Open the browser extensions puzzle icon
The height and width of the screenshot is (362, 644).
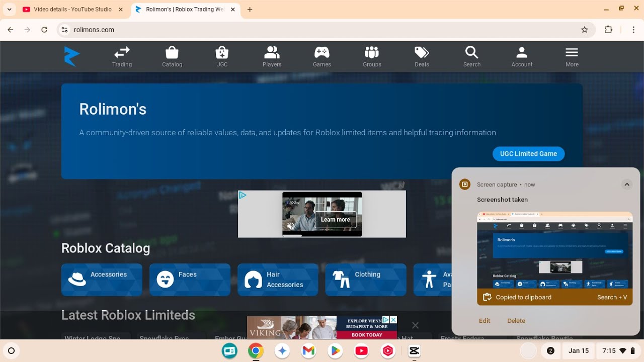point(608,30)
